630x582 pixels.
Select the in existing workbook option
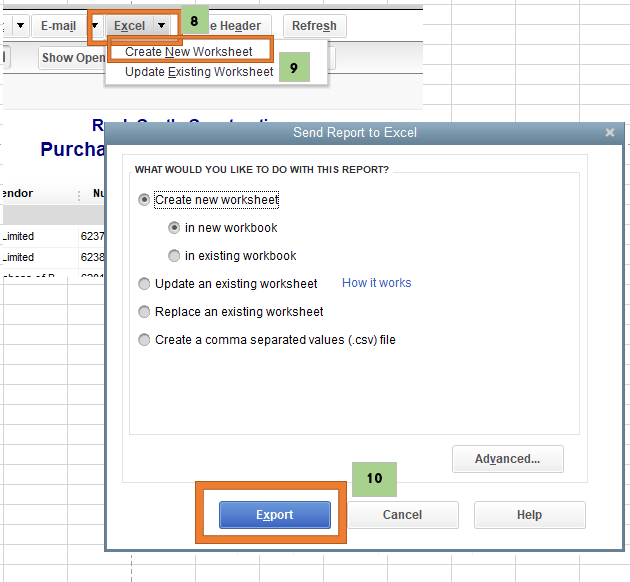click(x=174, y=256)
